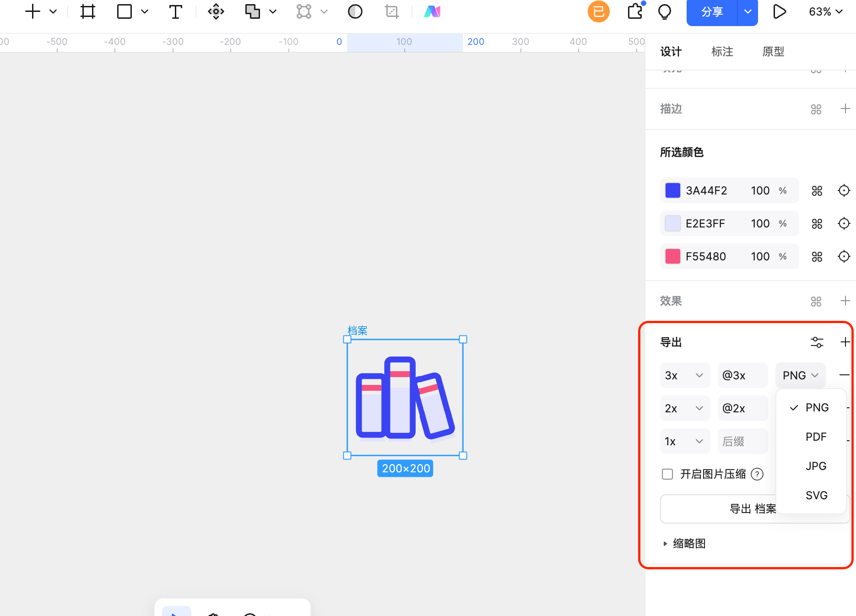Screen dimensions: 856x616
Task: Select the Rectangle tool
Action: pyautogui.click(x=124, y=11)
